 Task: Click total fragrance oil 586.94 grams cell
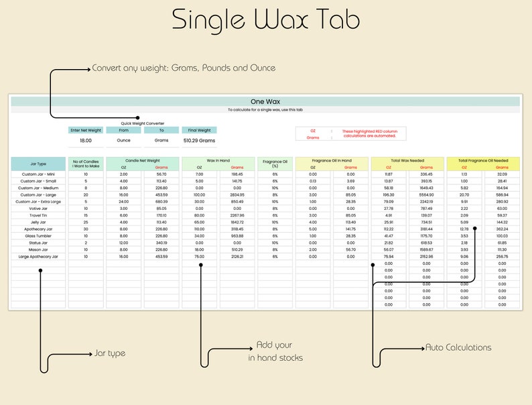(502, 195)
